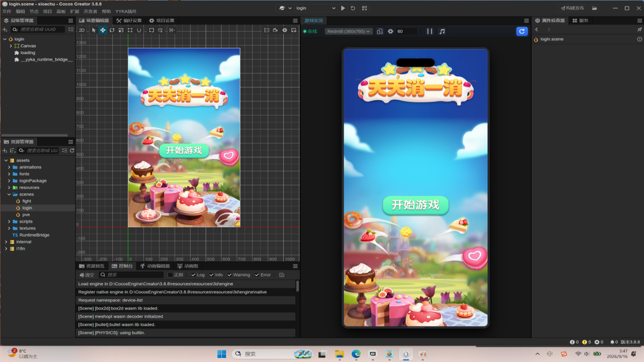The height and width of the screenshot is (362, 644).
Task: Select the rotate transform tool
Action: [x=112, y=30]
